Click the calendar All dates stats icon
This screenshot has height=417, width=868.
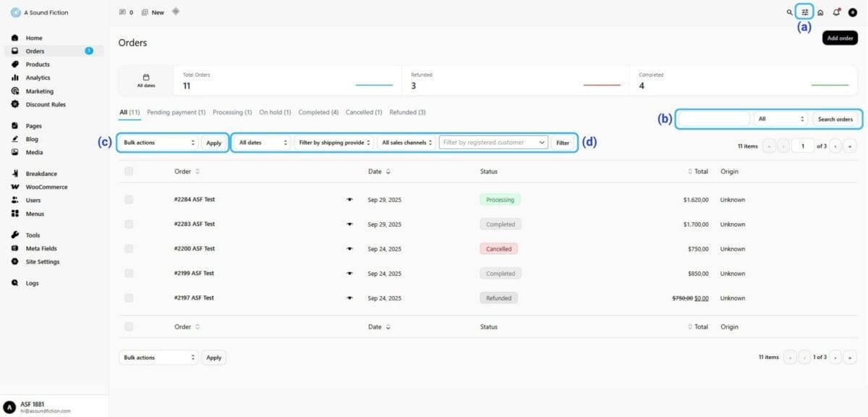point(146,77)
